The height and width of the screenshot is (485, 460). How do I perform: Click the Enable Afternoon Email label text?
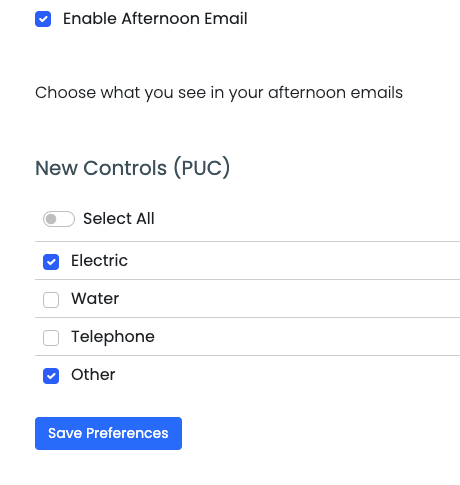pos(155,18)
